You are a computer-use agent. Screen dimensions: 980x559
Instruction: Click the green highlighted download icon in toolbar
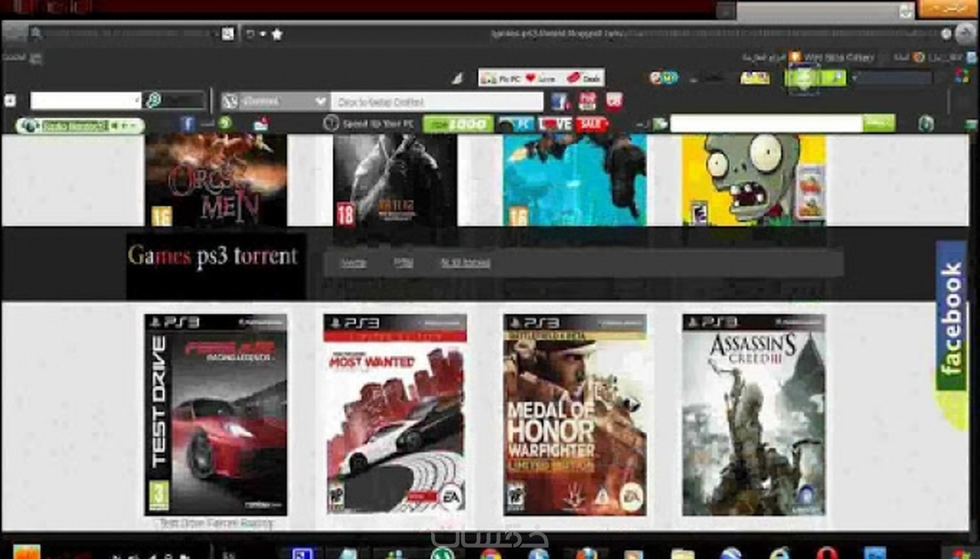pyautogui.click(x=803, y=78)
